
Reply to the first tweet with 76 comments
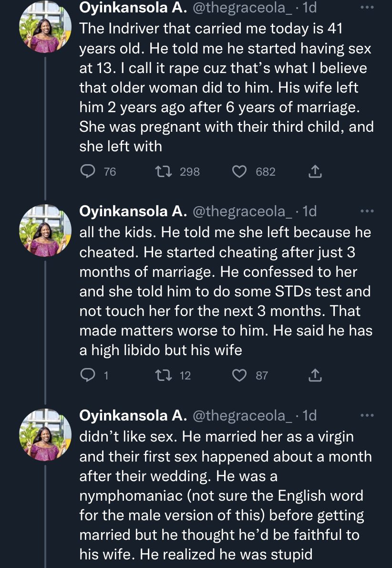pyautogui.click(x=88, y=172)
